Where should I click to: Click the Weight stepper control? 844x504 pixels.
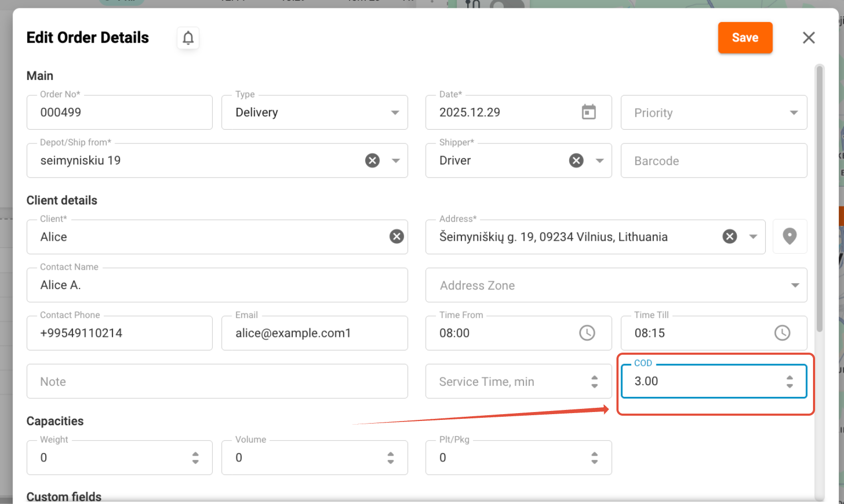coord(195,458)
